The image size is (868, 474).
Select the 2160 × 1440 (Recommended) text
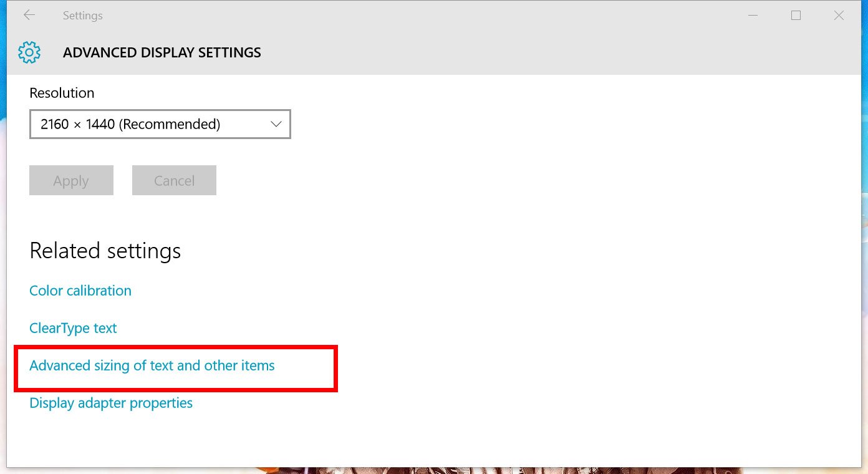(x=130, y=124)
